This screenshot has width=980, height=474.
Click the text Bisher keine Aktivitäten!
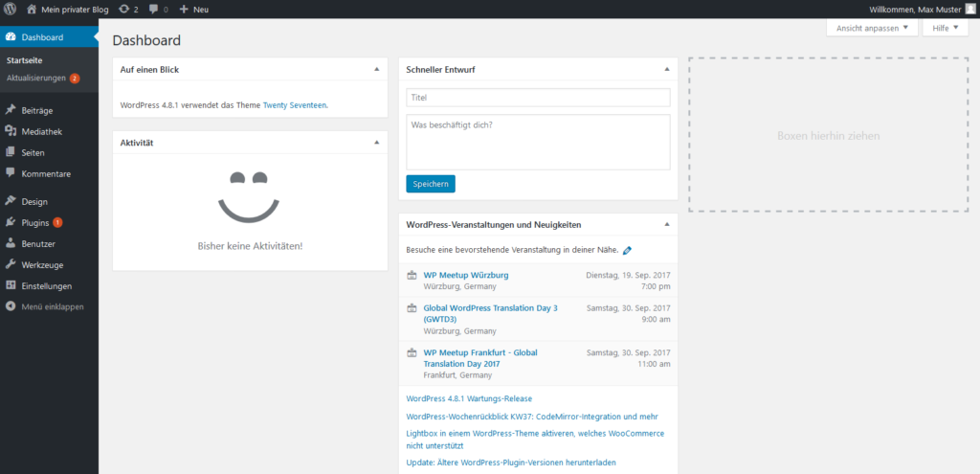pyautogui.click(x=250, y=246)
